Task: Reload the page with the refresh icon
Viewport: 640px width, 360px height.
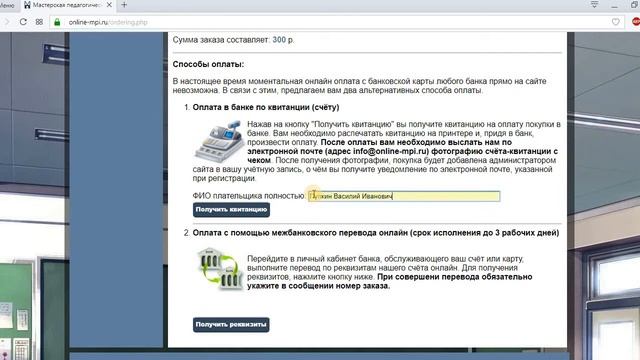Action: point(23,22)
